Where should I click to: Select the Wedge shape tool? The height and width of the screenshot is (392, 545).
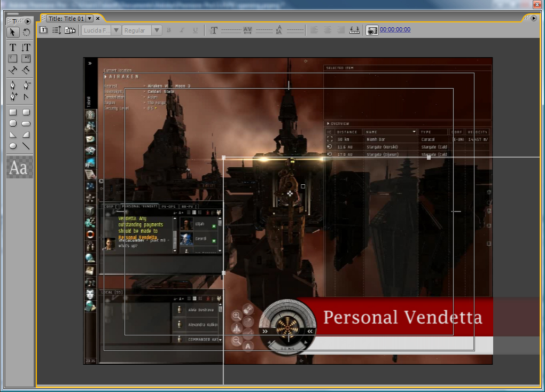click(x=12, y=135)
